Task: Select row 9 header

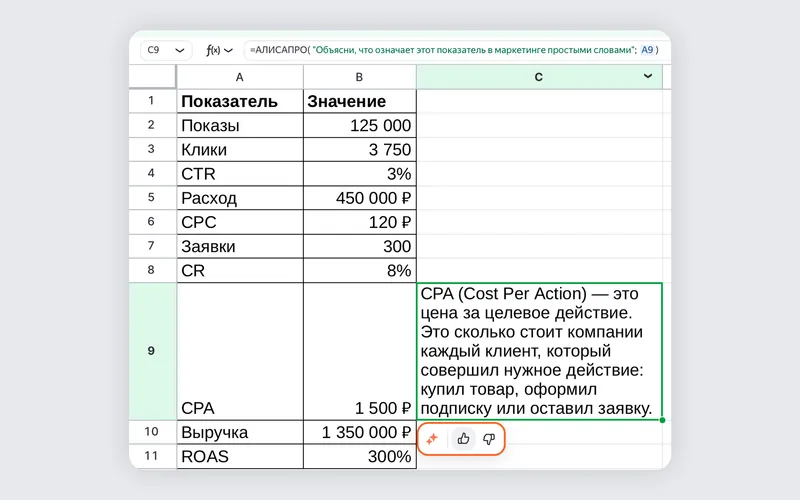Action: 152,351
